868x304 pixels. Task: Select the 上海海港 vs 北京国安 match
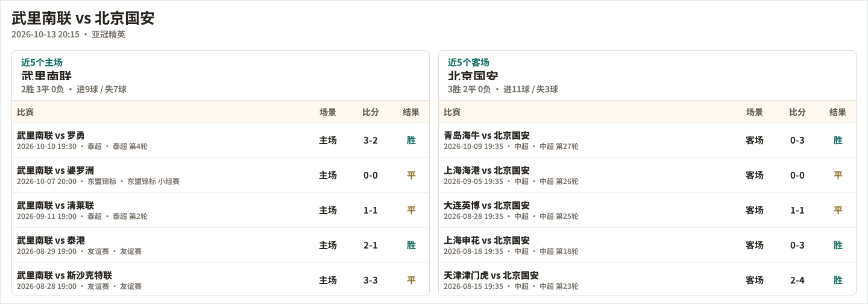tap(647, 175)
